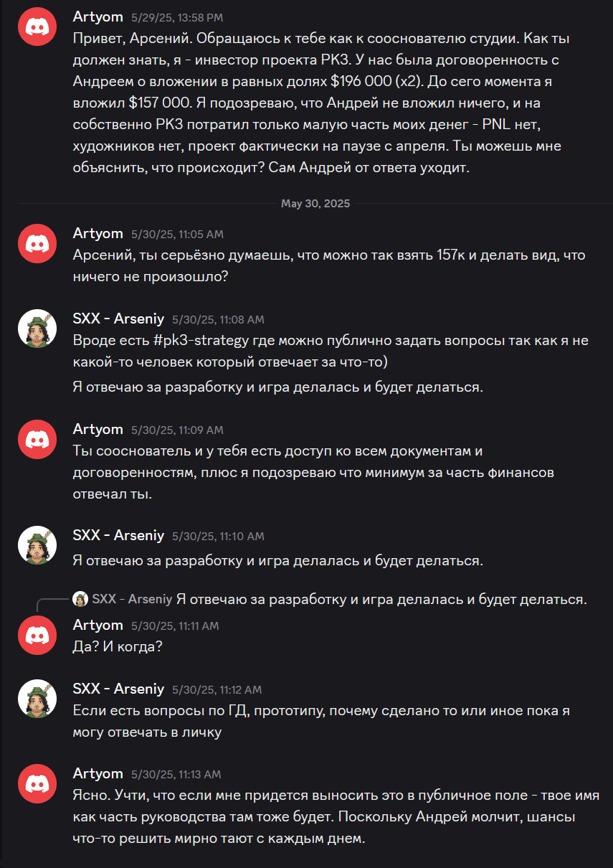Click the Artyom username at 13:58 PM
Image resolution: width=613 pixels, height=868 pixels.
(98, 16)
